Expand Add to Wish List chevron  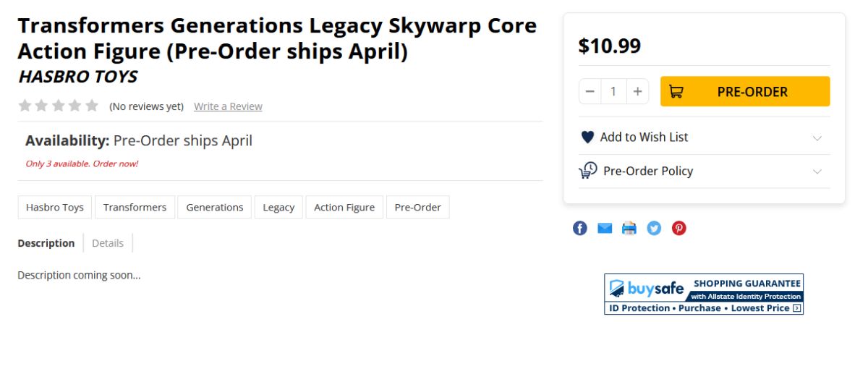tap(817, 137)
